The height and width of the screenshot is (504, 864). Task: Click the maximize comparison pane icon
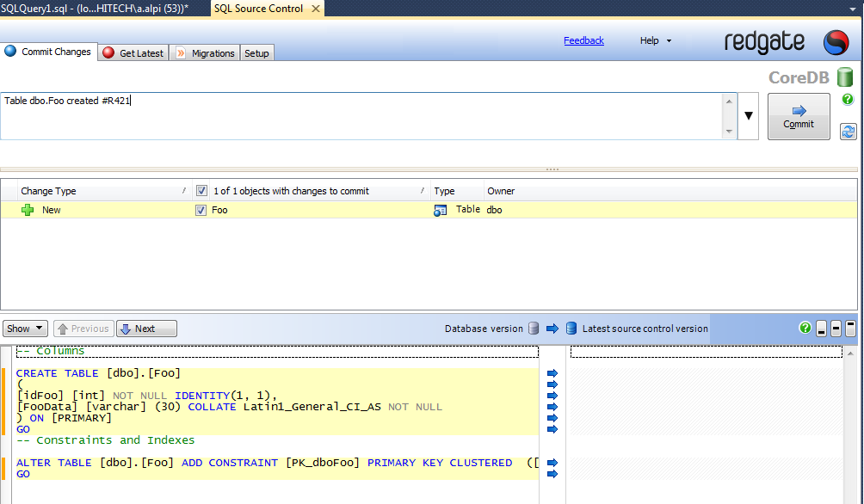tap(851, 328)
